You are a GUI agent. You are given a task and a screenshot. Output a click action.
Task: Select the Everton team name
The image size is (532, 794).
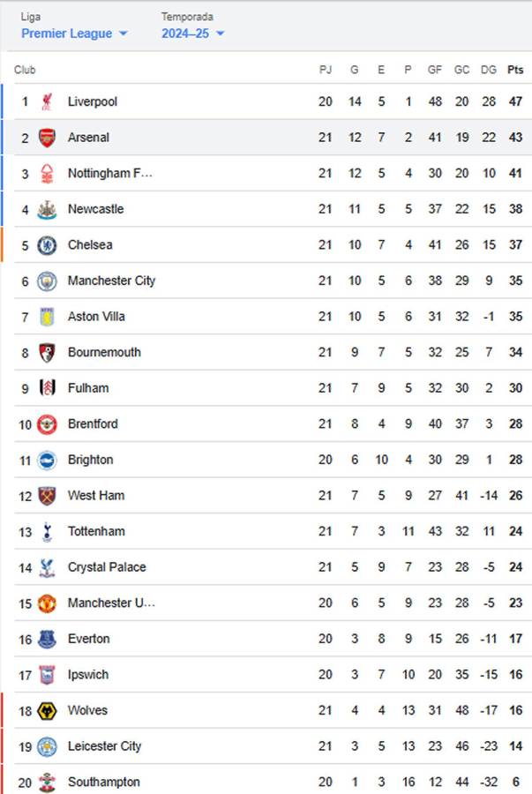click(x=87, y=638)
